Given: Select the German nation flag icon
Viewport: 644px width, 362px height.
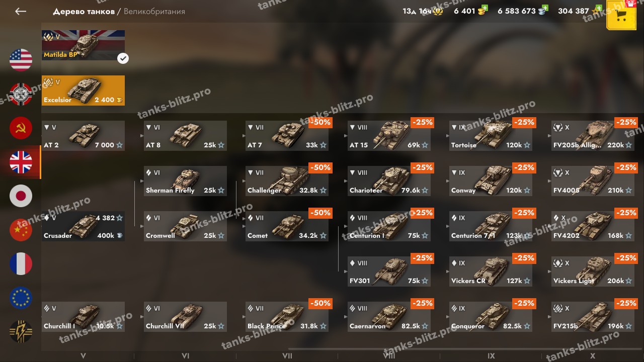Looking at the screenshot, I should point(21,94).
